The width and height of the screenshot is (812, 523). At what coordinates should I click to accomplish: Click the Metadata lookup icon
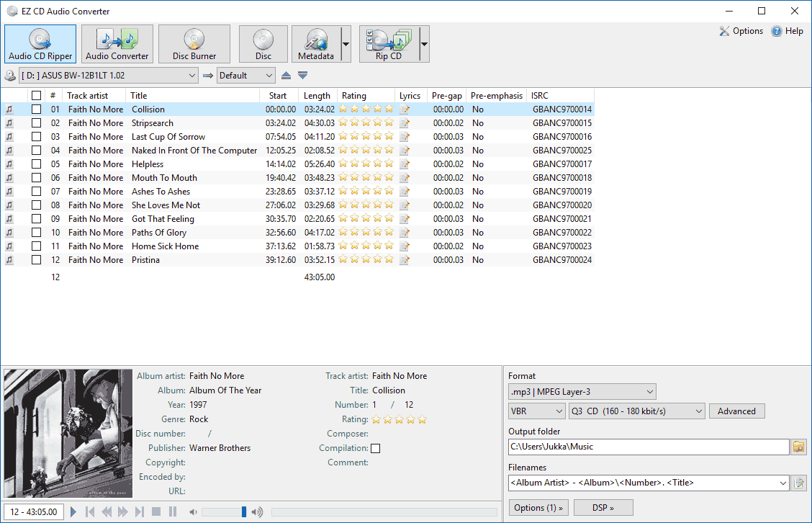(315, 44)
